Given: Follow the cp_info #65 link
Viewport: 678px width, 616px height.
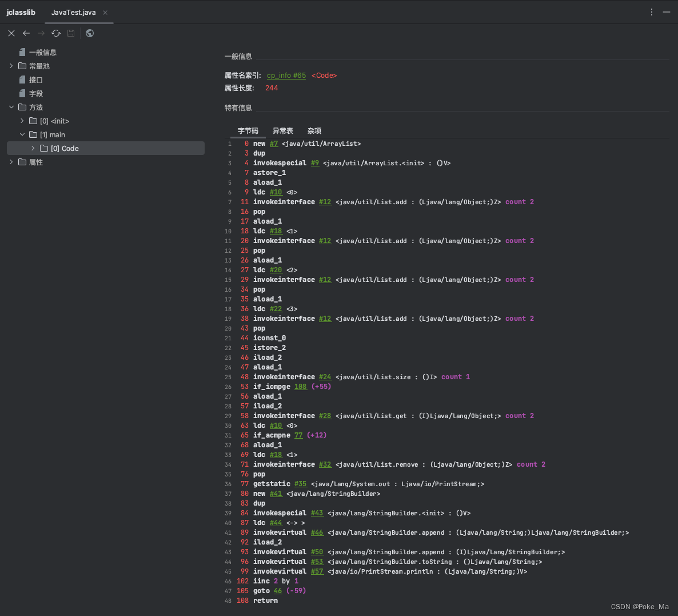Looking at the screenshot, I should click(286, 75).
